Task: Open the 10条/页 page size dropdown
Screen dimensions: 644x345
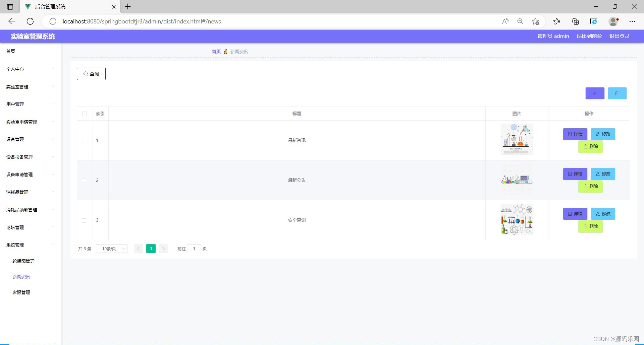Action: pos(112,249)
